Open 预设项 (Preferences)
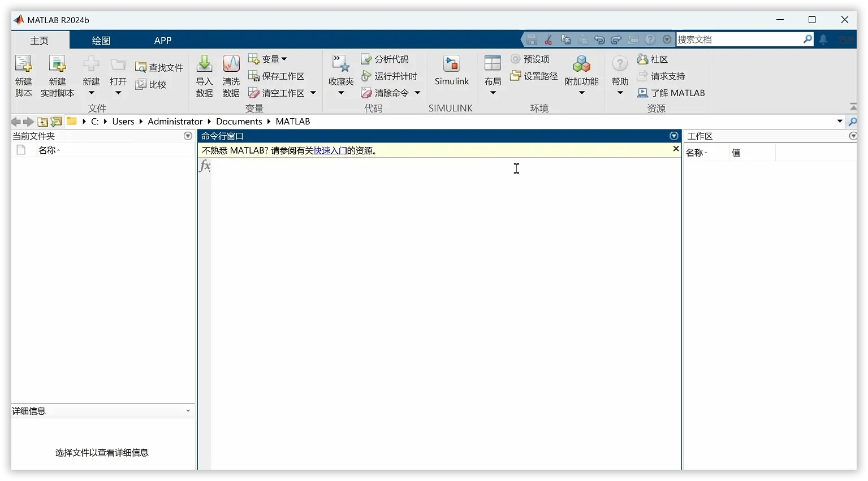The width and height of the screenshot is (868, 481). [x=530, y=59]
